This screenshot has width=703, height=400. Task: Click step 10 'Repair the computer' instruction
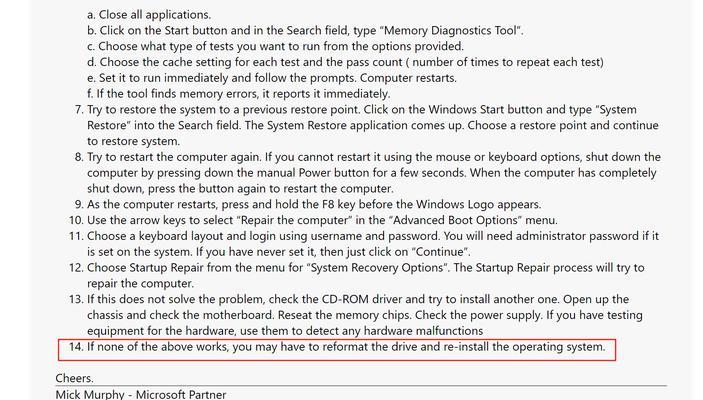pyautogui.click(x=313, y=220)
